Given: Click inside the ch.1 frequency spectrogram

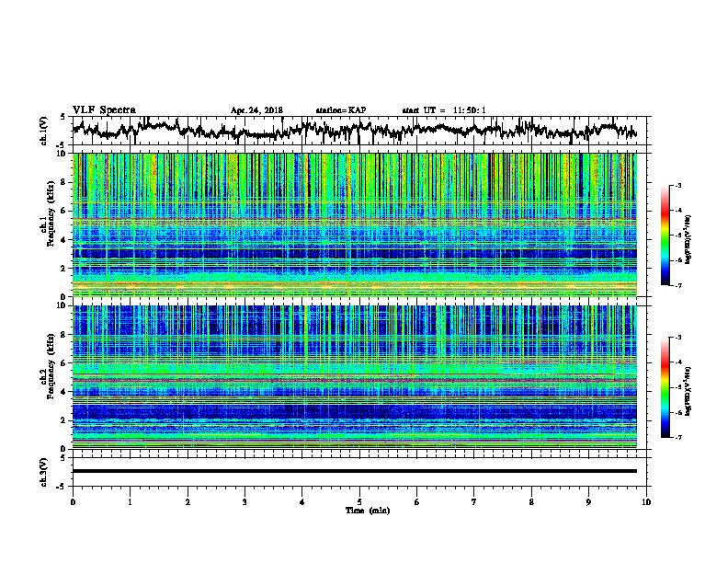Looking at the screenshot, I should point(355,224).
